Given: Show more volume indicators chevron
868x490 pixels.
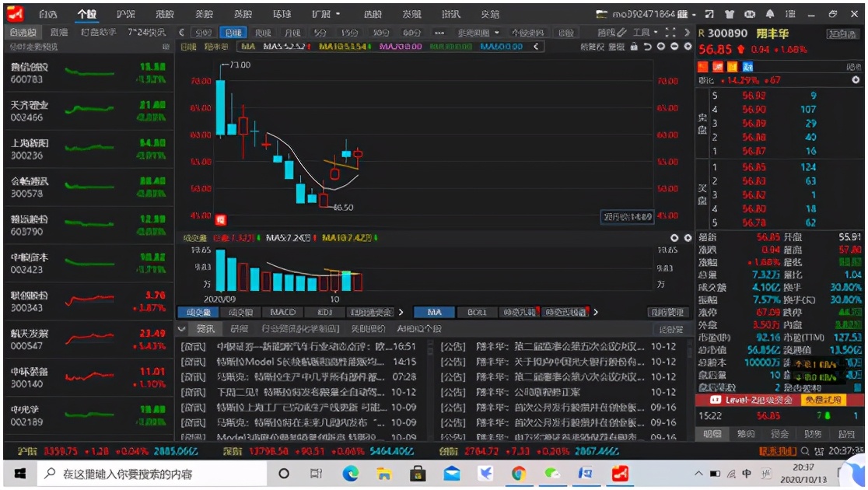Looking at the screenshot, I should point(401,312).
